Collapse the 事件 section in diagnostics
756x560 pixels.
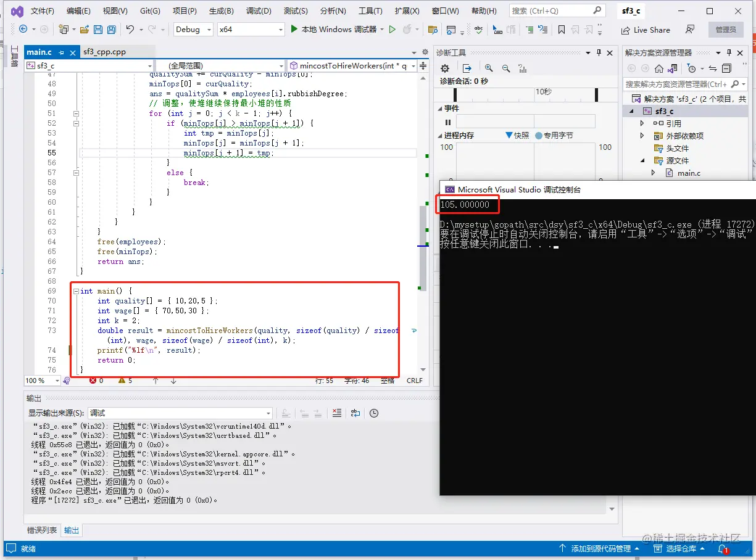439,108
